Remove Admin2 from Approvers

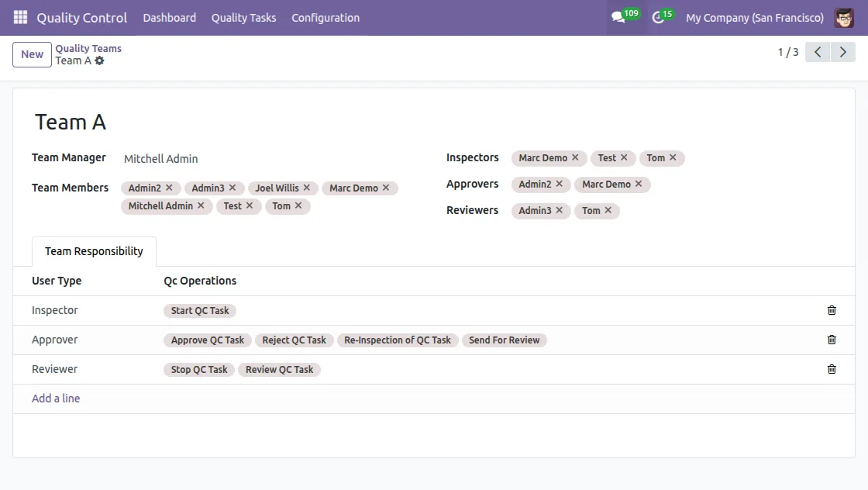pyautogui.click(x=560, y=184)
